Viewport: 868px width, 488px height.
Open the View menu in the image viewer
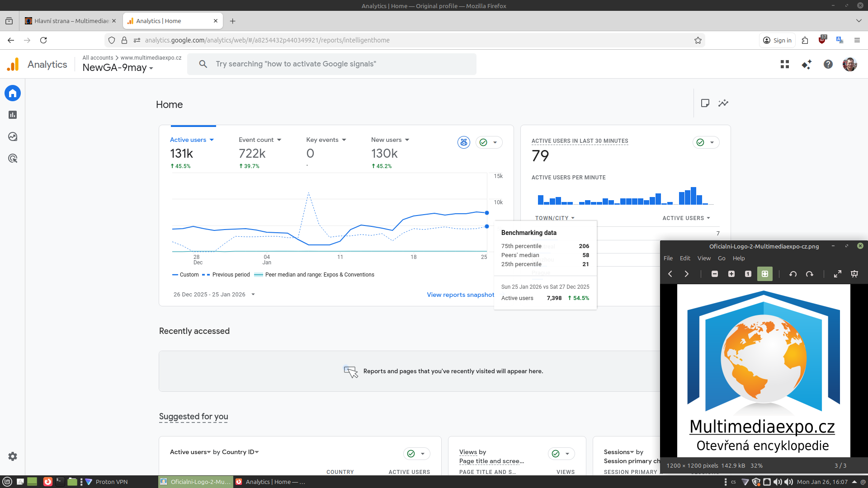click(x=704, y=258)
